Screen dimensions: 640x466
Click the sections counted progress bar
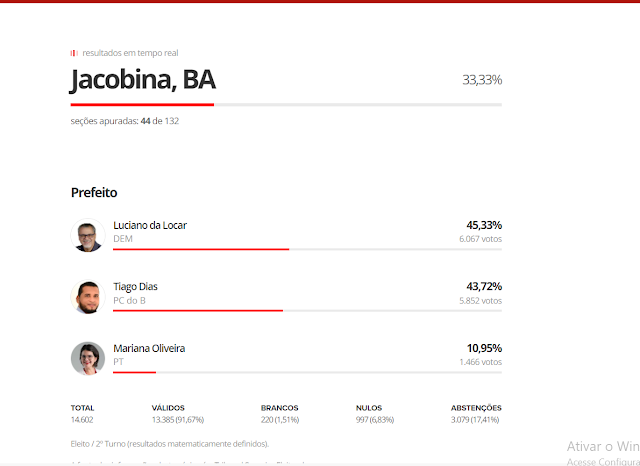click(286, 104)
